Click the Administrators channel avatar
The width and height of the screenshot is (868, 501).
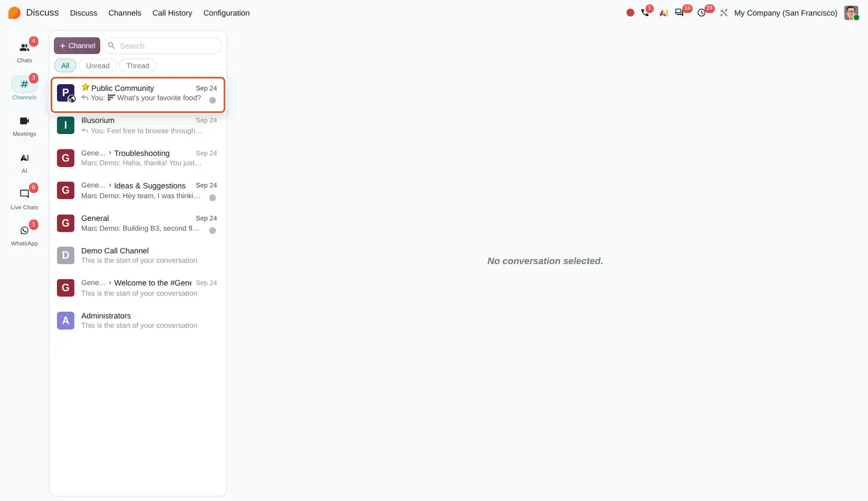66,320
